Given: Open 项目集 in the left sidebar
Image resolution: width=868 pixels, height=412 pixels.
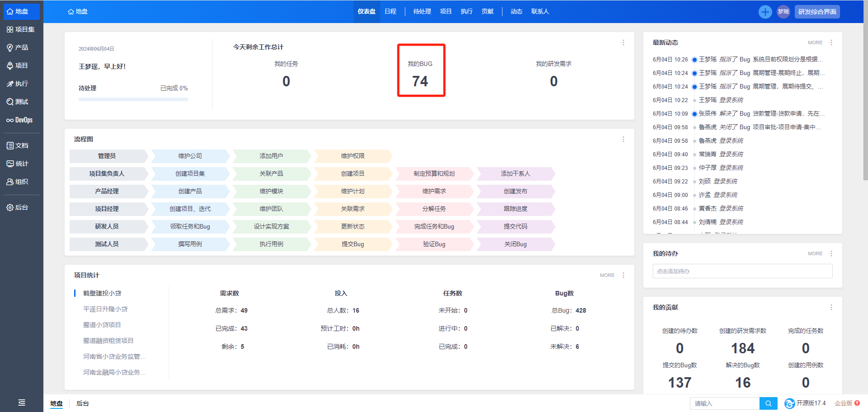Looking at the screenshot, I should tap(21, 29).
